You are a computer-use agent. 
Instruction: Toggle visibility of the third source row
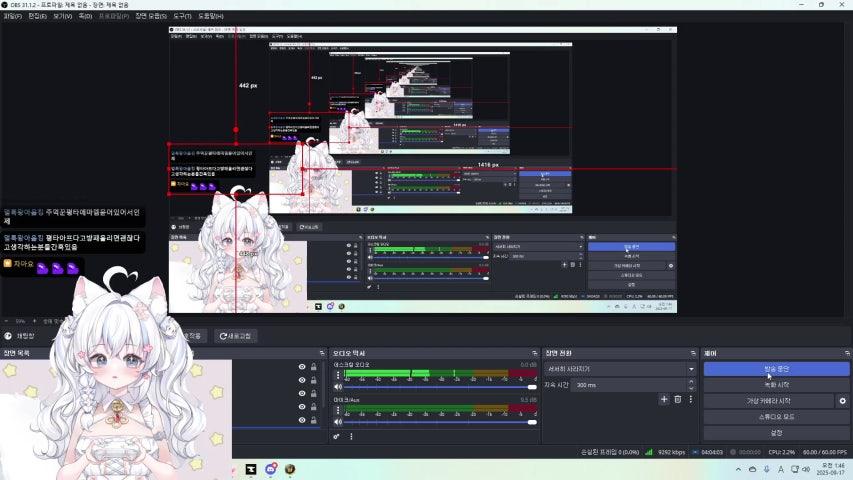[302, 393]
